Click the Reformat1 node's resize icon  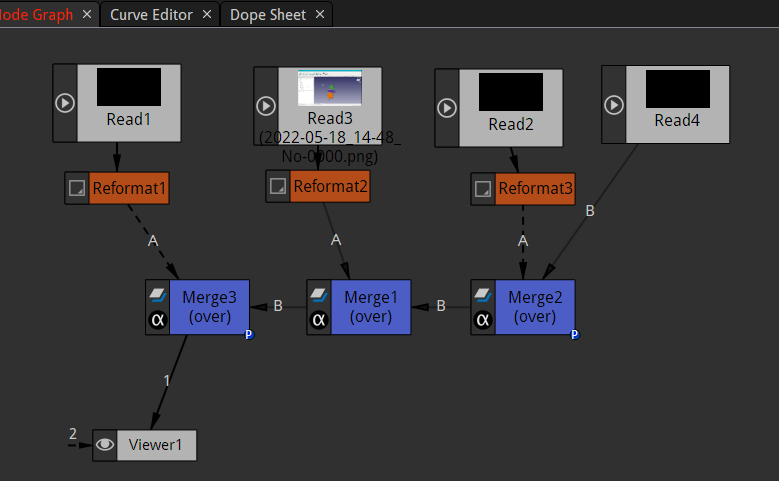coord(77,187)
